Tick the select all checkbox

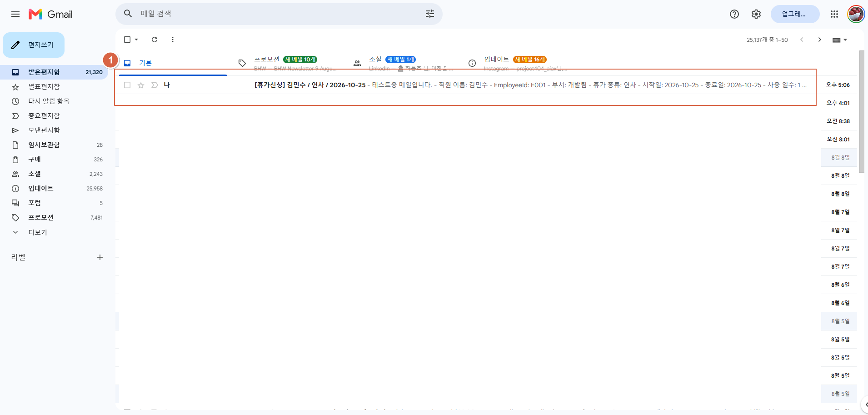coord(127,40)
